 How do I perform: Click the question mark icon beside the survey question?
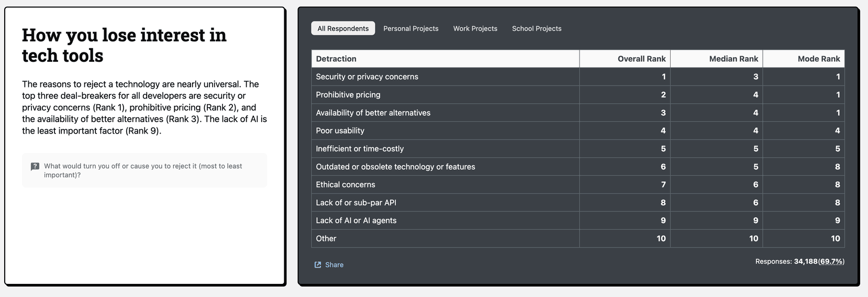tap(35, 167)
